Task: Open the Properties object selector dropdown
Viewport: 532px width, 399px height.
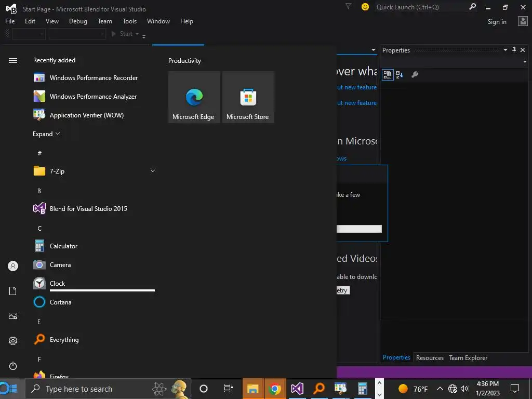Action: 525,62
